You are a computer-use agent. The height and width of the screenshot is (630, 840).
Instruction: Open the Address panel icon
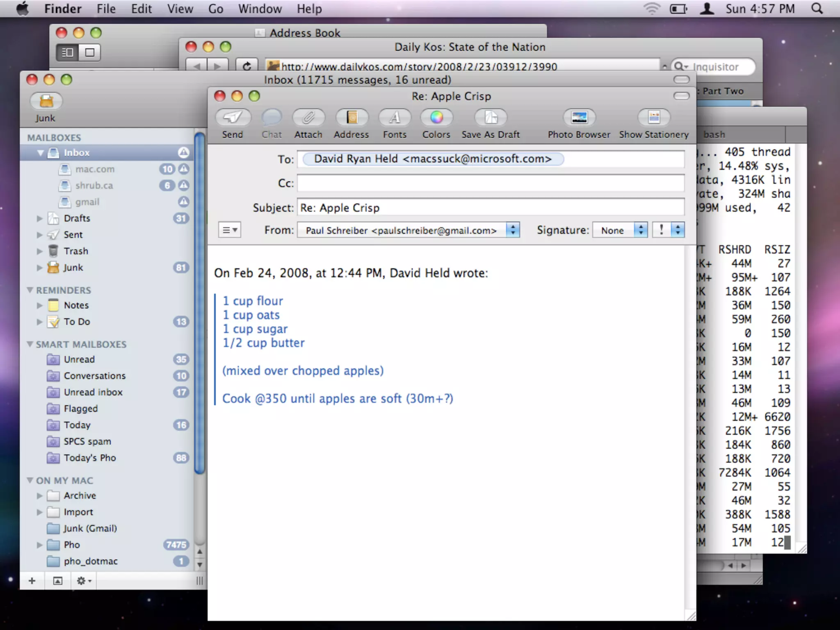tap(352, 118)
